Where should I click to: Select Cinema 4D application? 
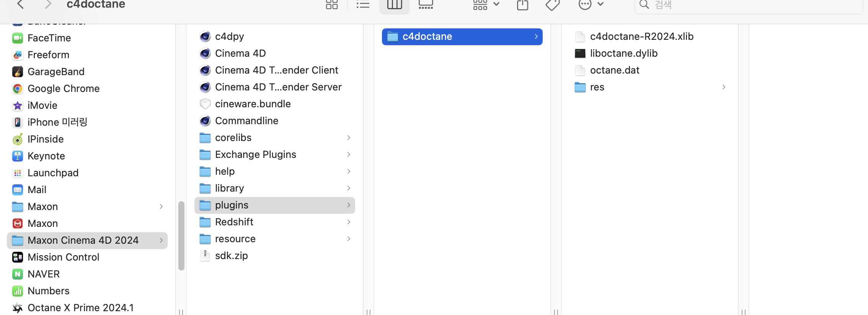point(240,53)
